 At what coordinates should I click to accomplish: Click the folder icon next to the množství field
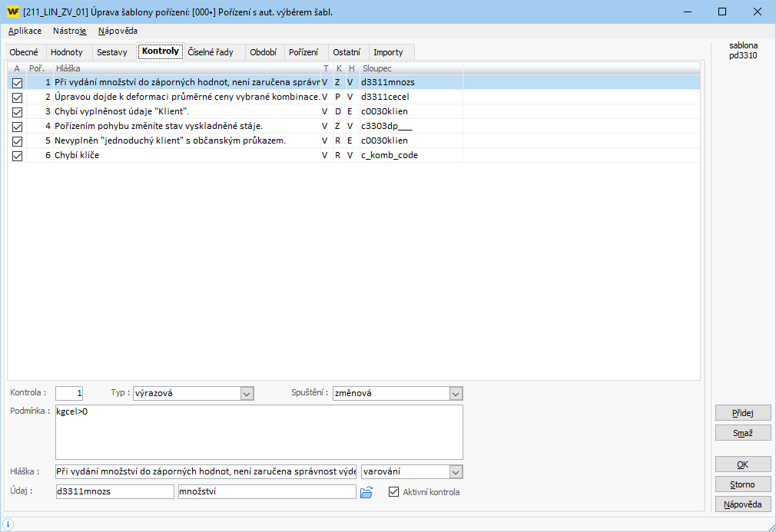click(x=366, y=492)
